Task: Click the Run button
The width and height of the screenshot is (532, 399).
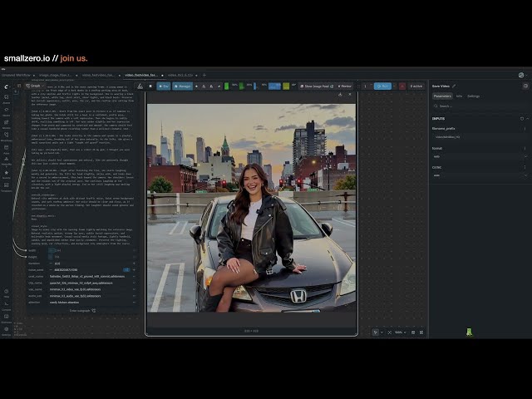Action: click(382, 86)
